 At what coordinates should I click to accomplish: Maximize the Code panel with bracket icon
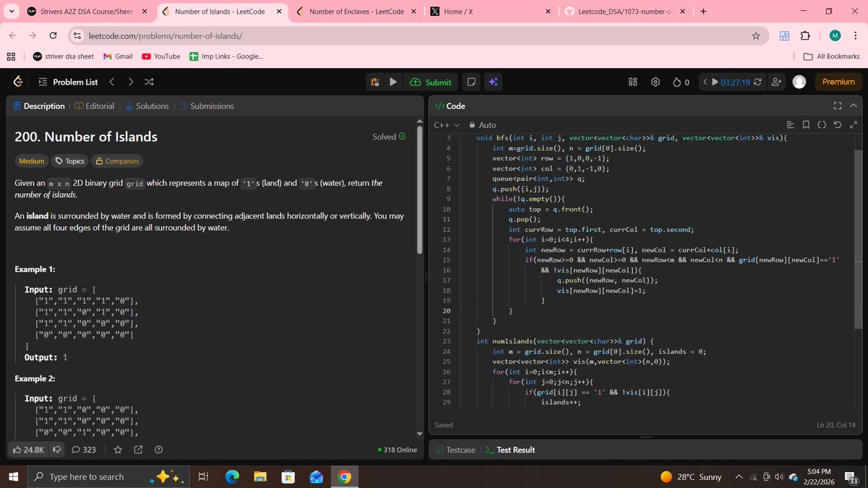pyautogui.click(x=838, y=106)
